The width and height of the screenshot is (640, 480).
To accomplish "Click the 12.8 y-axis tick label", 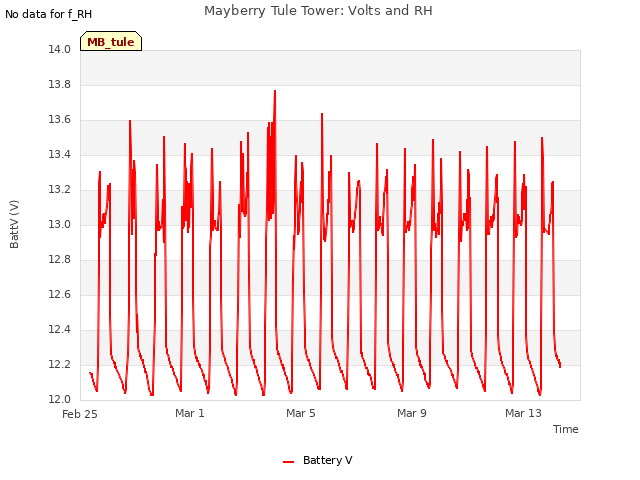I will pos(60,260).
